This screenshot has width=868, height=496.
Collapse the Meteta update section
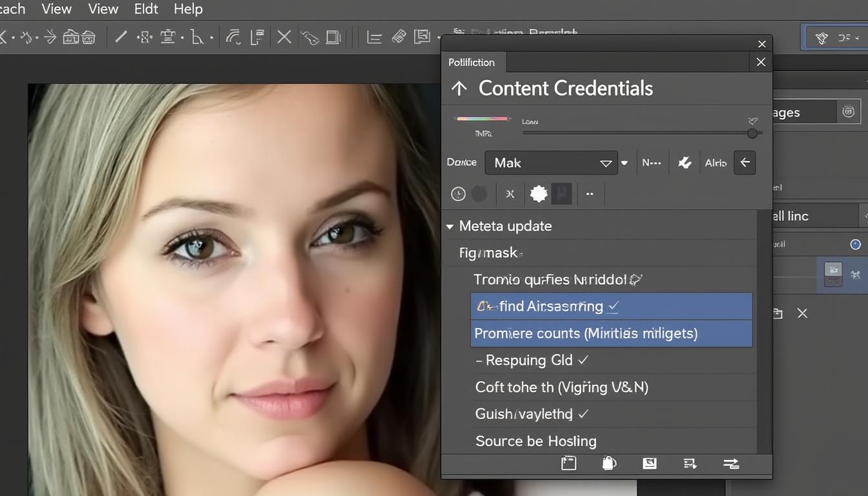pyautogui.click(x=449, y=226)
